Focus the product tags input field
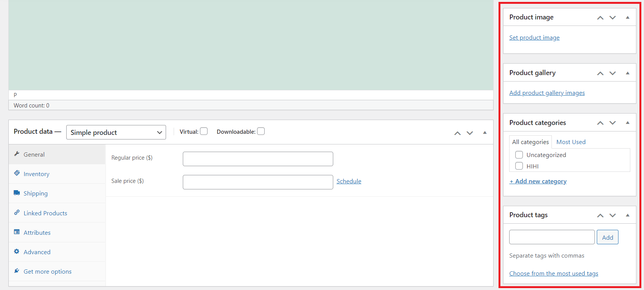This screenshot has height=290, width=644. coord(552,237)
